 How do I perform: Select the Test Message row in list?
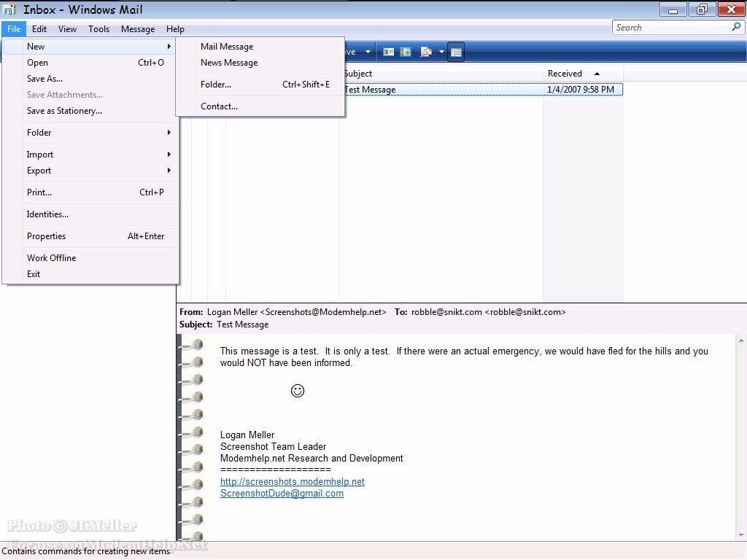click(483, 90)
